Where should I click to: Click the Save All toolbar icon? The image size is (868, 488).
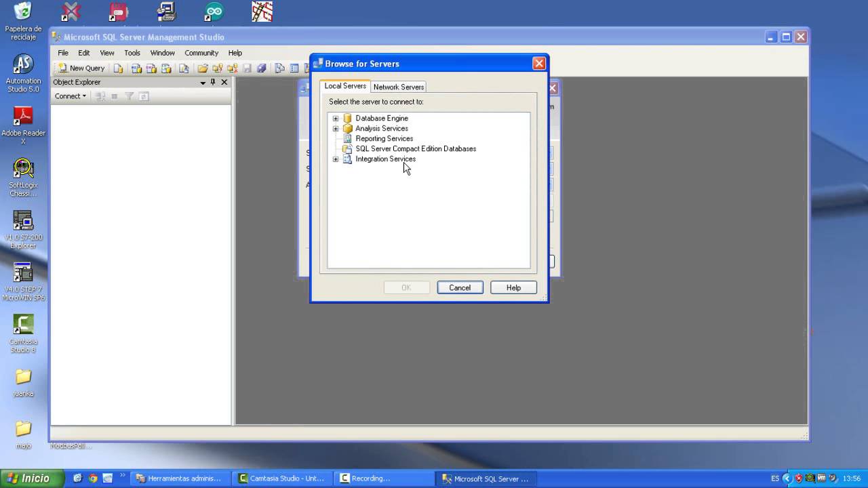pyautogui.click(x=261, y=68)
